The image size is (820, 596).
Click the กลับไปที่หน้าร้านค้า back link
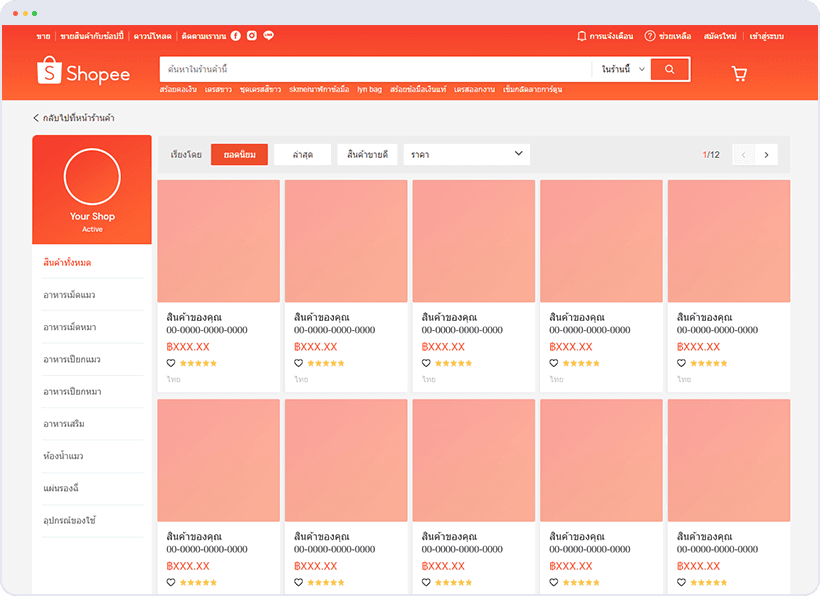77,118
